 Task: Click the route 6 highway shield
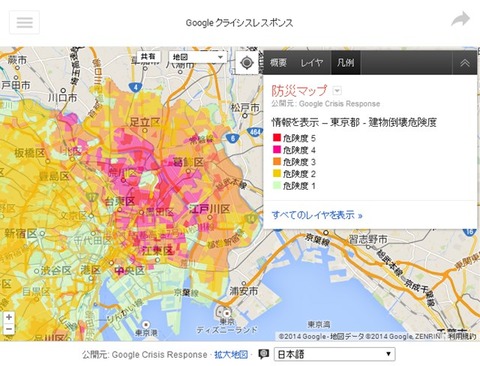point(232,138)
